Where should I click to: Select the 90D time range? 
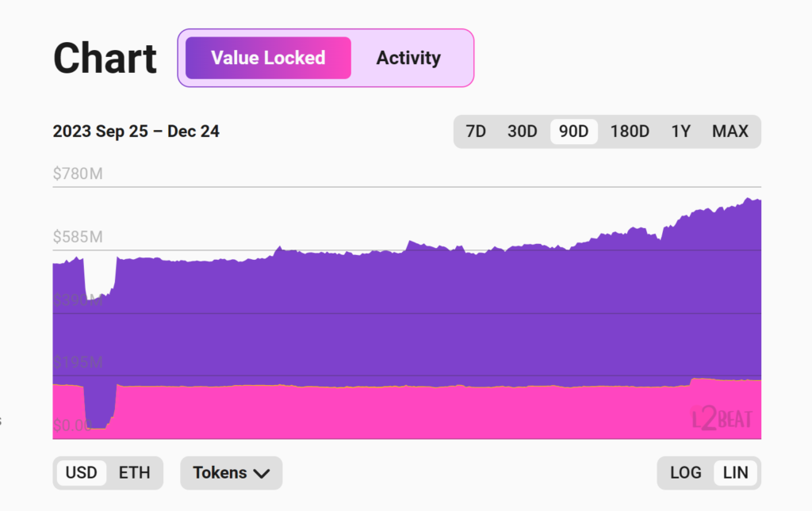(574, 132)
